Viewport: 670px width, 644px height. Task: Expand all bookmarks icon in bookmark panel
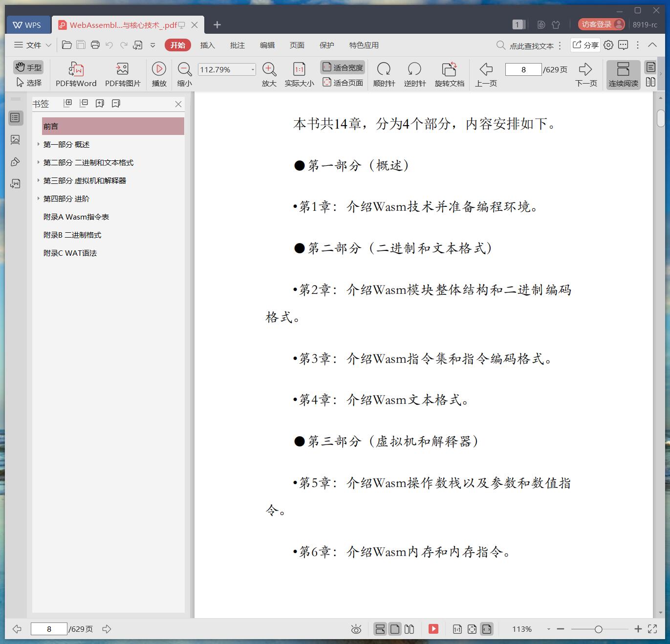[68, 103]
